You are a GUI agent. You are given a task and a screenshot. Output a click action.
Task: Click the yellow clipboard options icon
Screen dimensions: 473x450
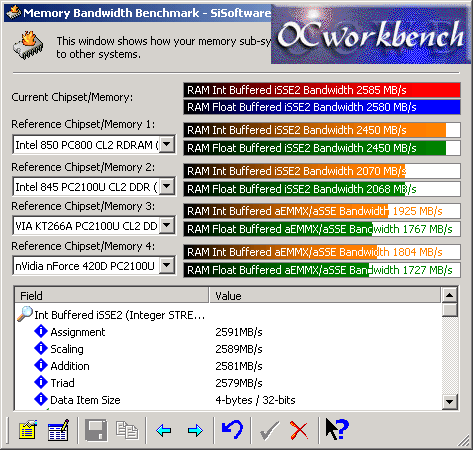[28, 430]
